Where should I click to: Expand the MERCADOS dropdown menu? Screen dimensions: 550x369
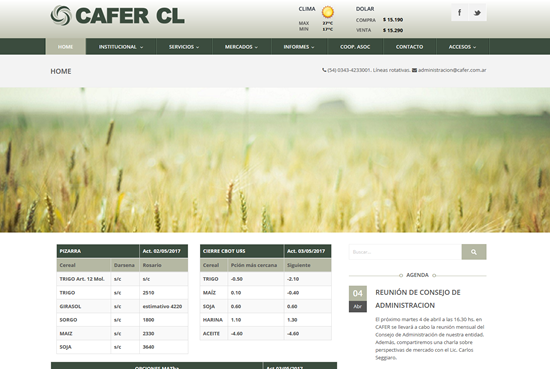pos(241,47)
